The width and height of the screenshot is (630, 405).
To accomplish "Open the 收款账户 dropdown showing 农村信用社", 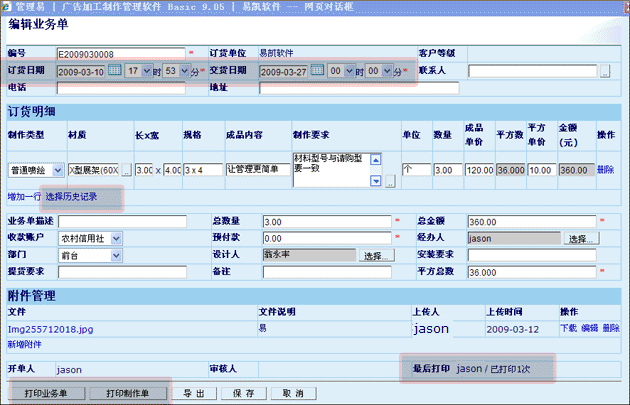I will pos(117,238).
